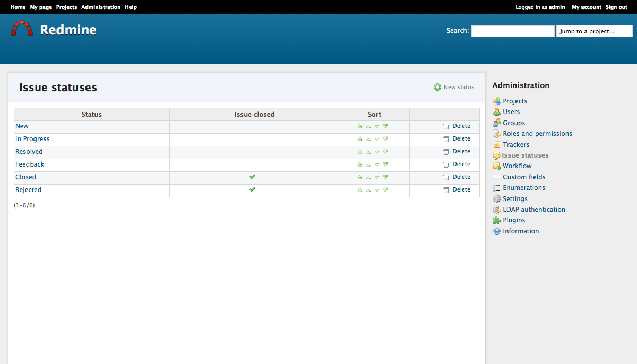Move In Progress status to bottom
The width and height of the screenshot is (637, 364).
pos(385,139)
